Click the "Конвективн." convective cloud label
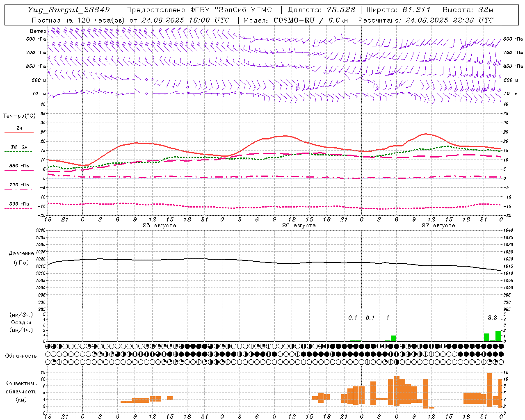Image resolution: width=525 pixels, height=420 pixels. point(21,383)
